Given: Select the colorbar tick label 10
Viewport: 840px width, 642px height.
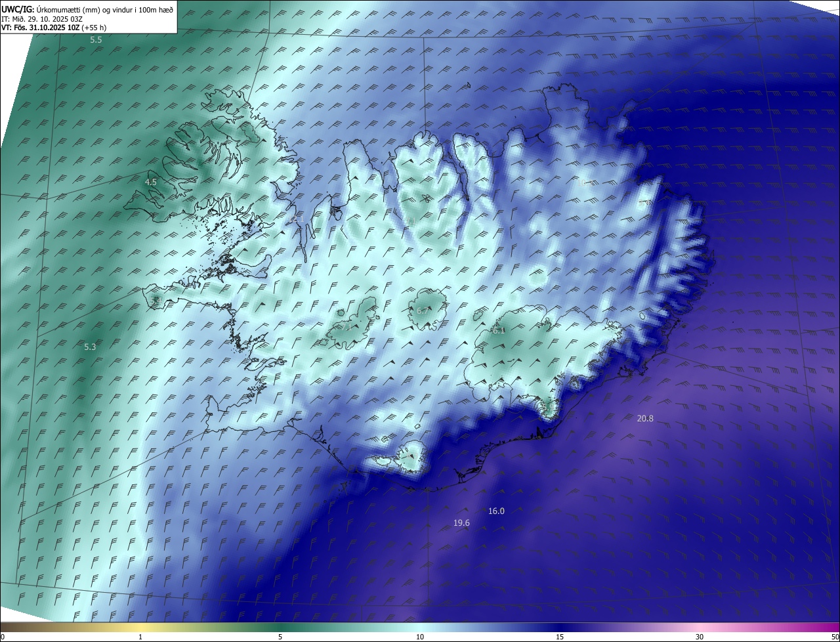Looking at the screenshot, I should pos(420,637).
